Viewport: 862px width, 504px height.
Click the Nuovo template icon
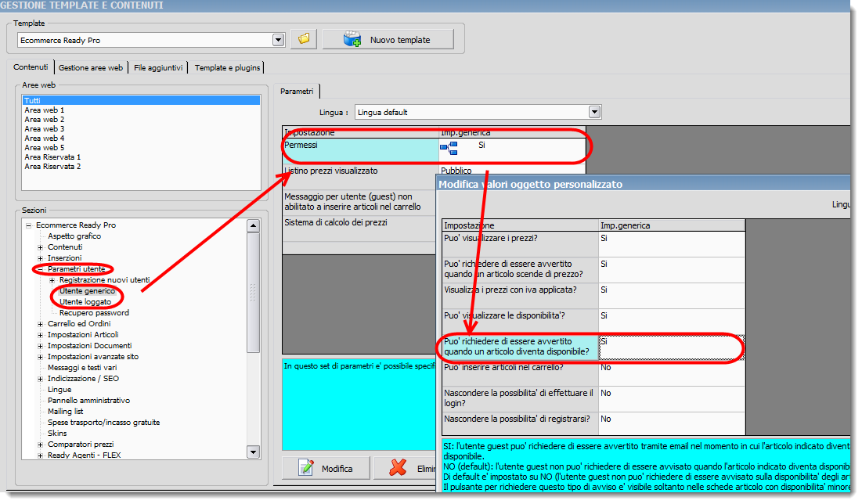352,40
